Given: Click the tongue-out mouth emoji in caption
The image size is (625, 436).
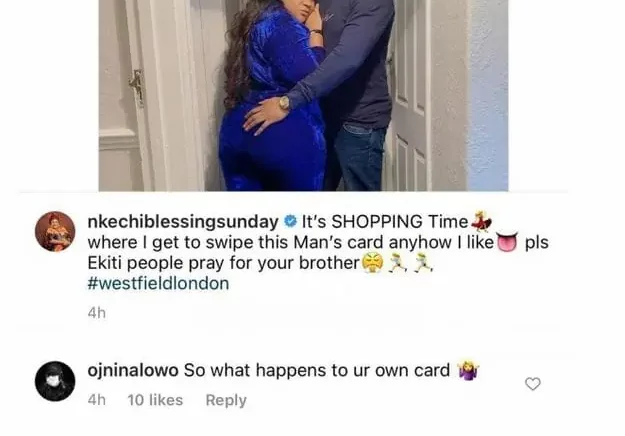Looking at the screenshot, I should pos(507,242).
